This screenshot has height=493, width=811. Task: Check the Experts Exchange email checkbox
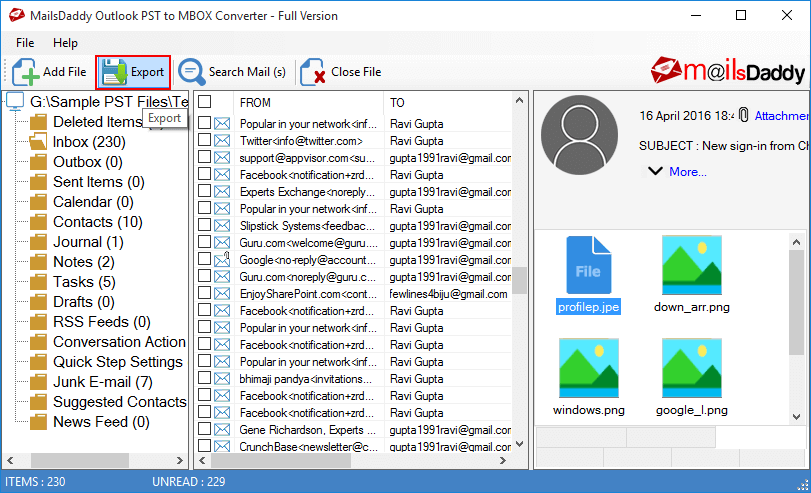(204, 191)
